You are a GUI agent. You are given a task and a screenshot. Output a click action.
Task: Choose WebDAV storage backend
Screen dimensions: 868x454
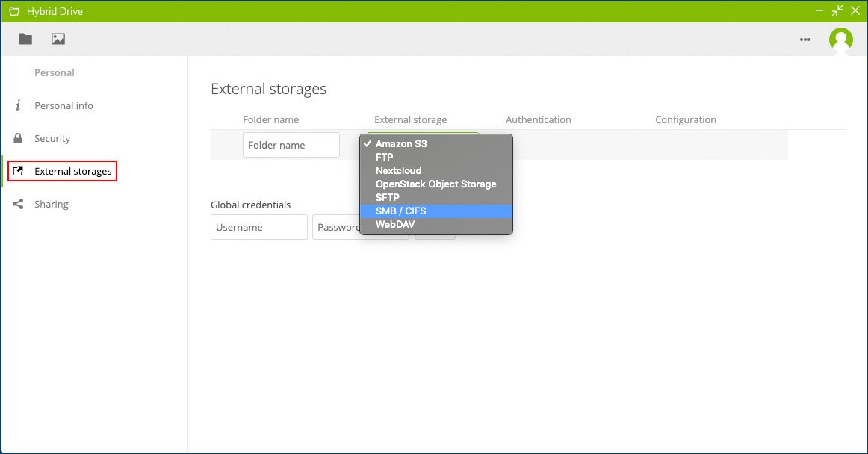pos(395,224)
